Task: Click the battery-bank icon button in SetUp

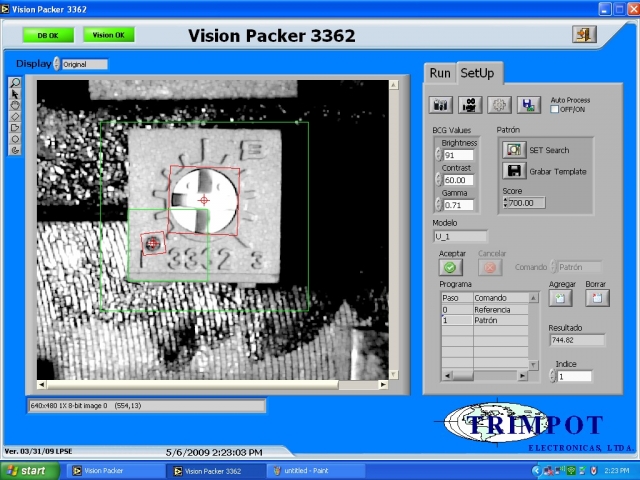Action: tap(440, 105)
